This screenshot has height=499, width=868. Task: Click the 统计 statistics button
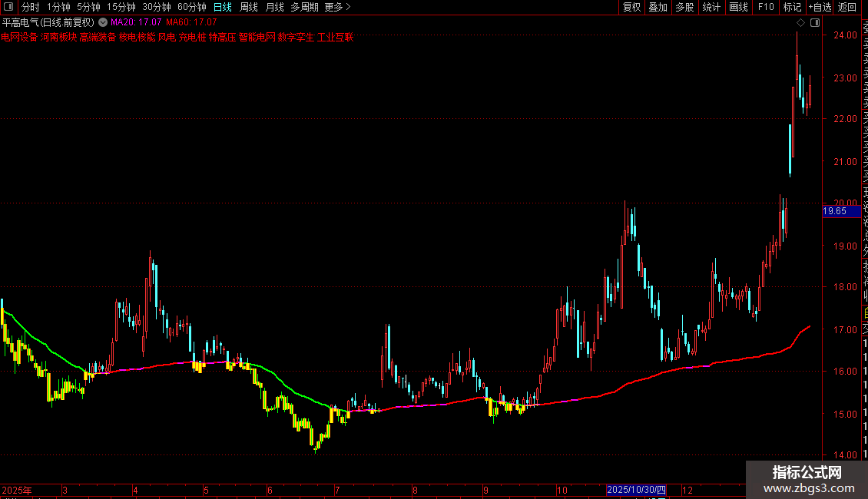point(711,7)
